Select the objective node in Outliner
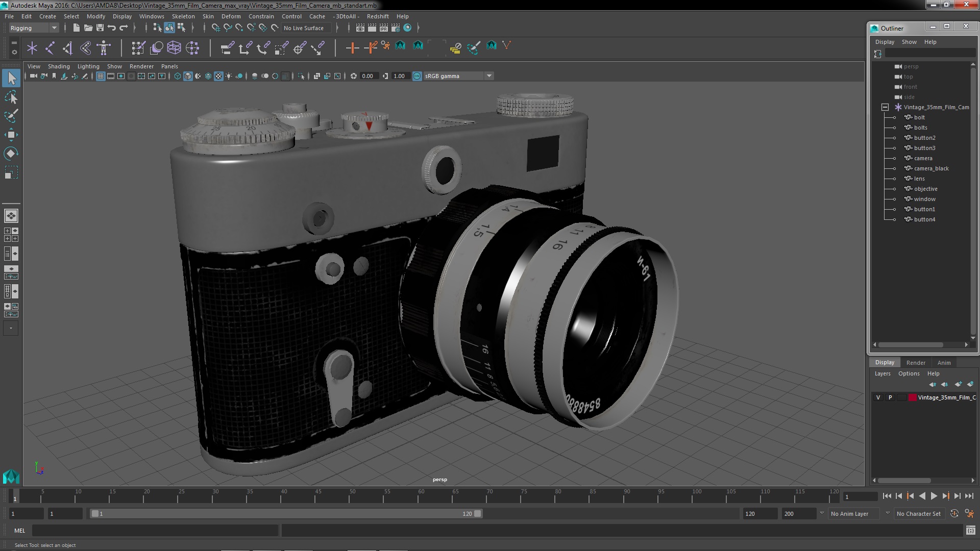 [x=925, y=189]
